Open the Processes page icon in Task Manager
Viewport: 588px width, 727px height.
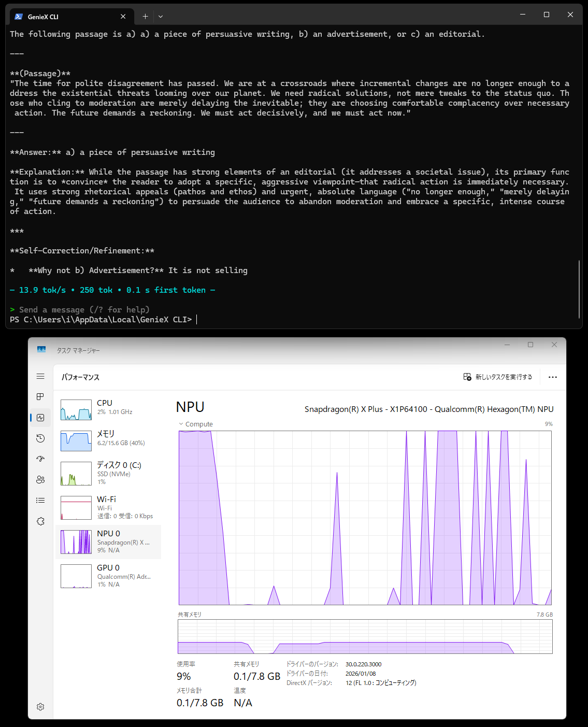point(40,397)
